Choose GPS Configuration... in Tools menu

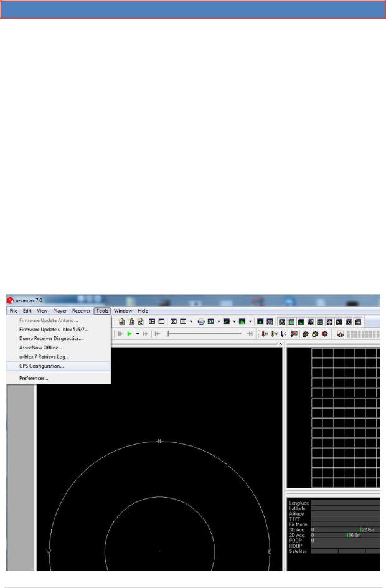click(x=58, y=366)
